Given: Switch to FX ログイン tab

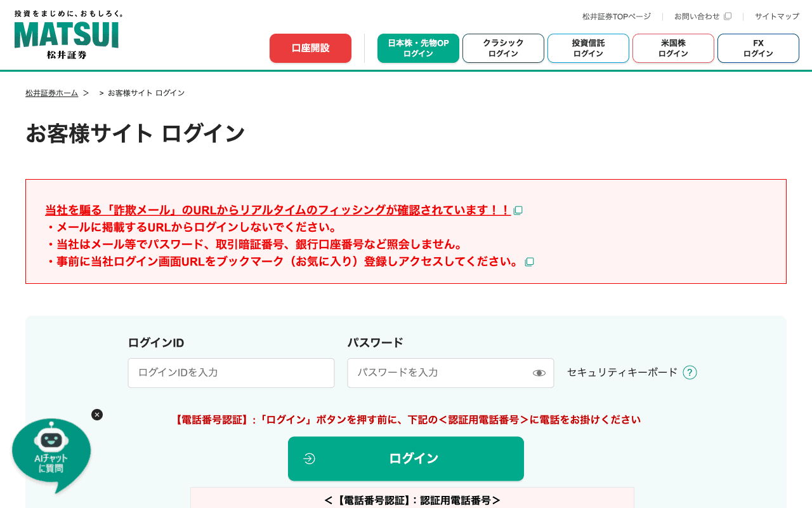Looking at the screenshot, I should 758,48.
